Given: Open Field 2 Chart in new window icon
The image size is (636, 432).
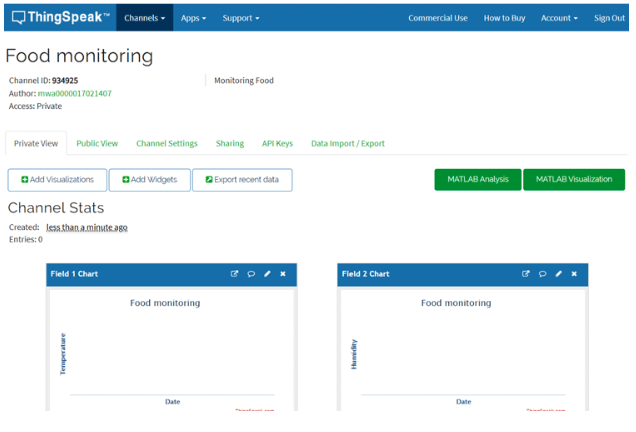Looking at the screenshot, I should [x=526, y=274].
